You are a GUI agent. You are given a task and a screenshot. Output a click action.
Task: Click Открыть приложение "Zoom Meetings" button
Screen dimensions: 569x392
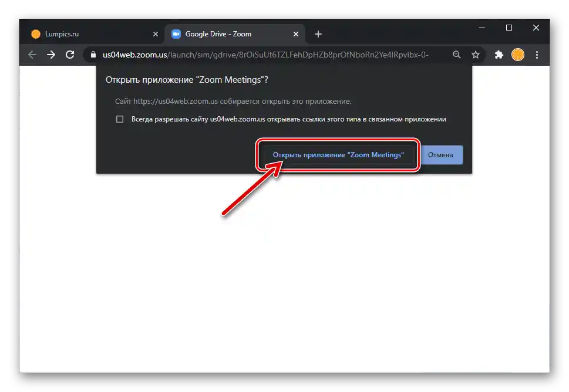coord(338,155)
